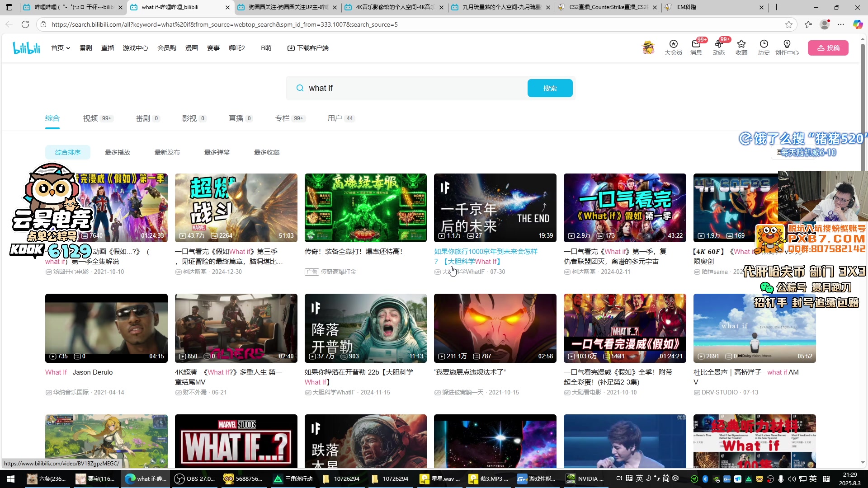Click 下载客户端 download link
The image size is (868, 488).
[308, 48]
